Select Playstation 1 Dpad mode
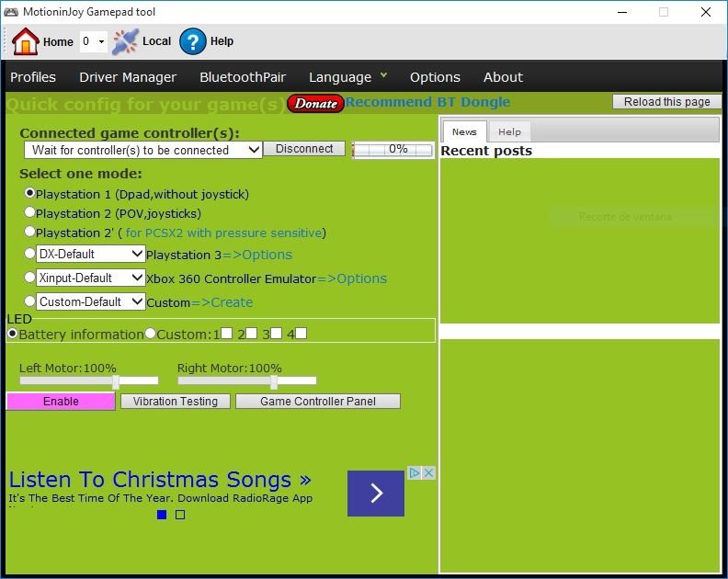 [x=29, y=193]
